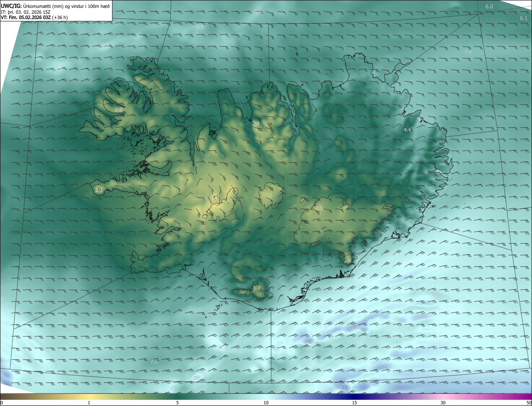Click the 10.3 value label south of Iceland
Image resolution: width=532 pixels, height=406 pixels.
click(220, 348)
